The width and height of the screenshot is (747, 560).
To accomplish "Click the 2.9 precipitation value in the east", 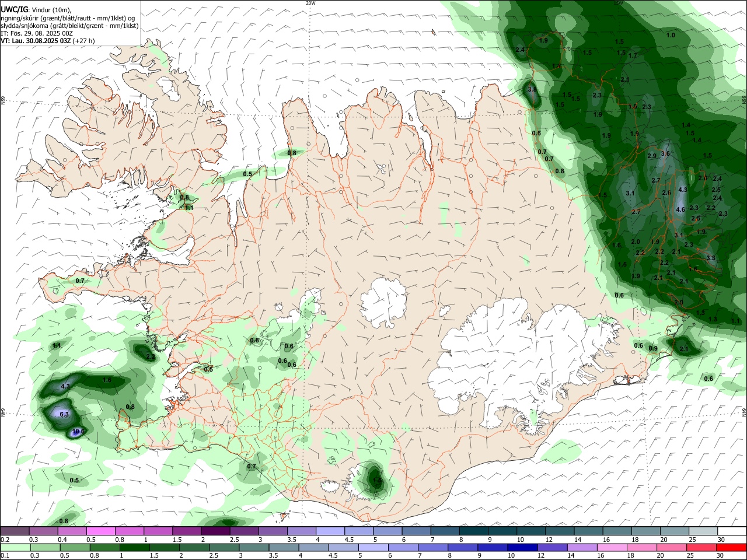I will [651, 156].
